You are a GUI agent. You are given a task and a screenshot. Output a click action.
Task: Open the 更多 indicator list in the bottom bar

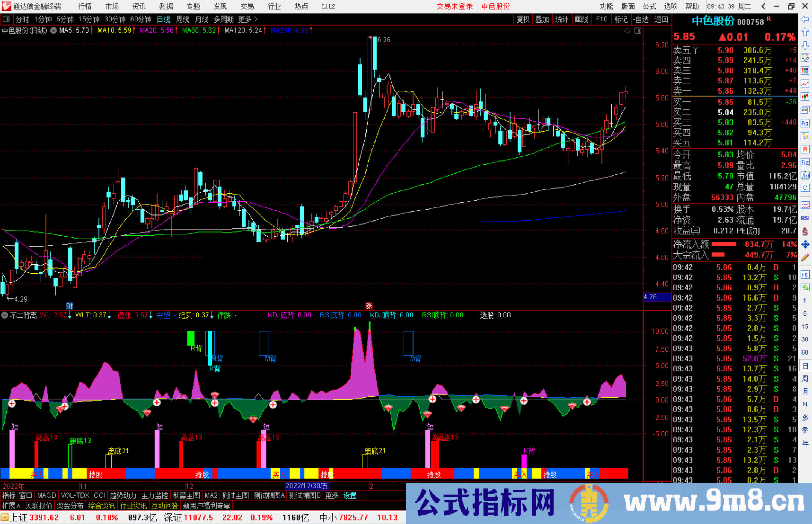tap(332, 495)
